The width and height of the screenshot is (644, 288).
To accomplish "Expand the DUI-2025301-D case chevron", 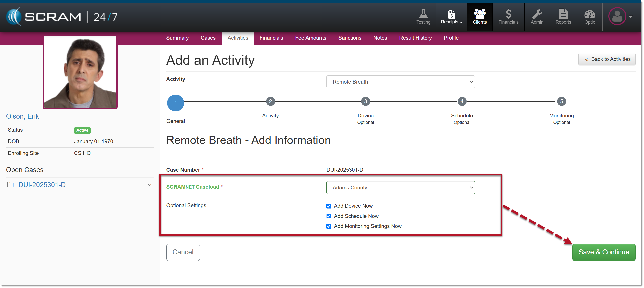I will 150,185.
